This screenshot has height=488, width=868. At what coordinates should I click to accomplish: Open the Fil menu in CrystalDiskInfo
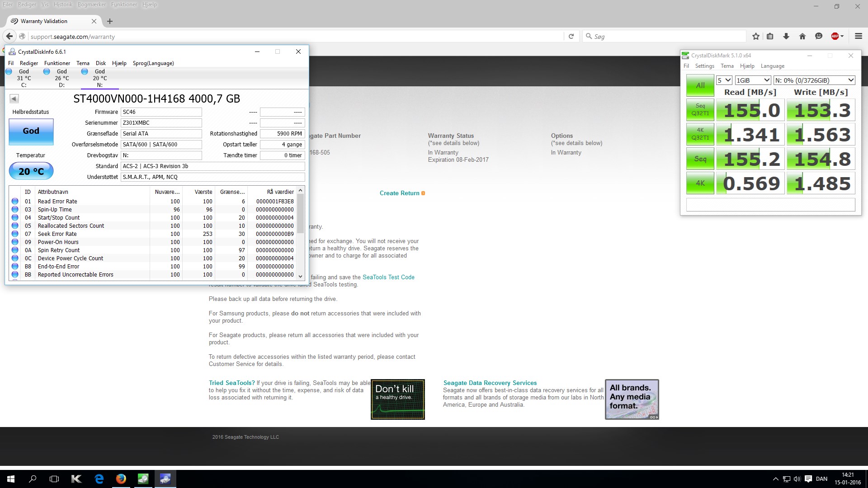[11, 63]
